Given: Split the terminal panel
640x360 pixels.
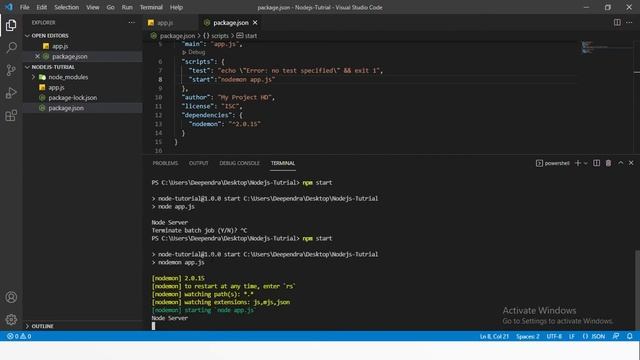Looking at the screenshot, I should pyautogui.click(x=596, y=163).
